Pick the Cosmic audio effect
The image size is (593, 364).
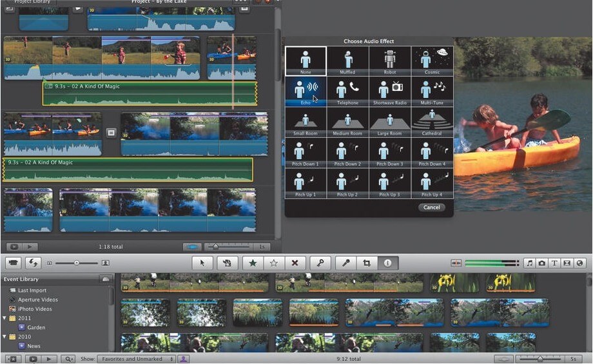point(432,61)
